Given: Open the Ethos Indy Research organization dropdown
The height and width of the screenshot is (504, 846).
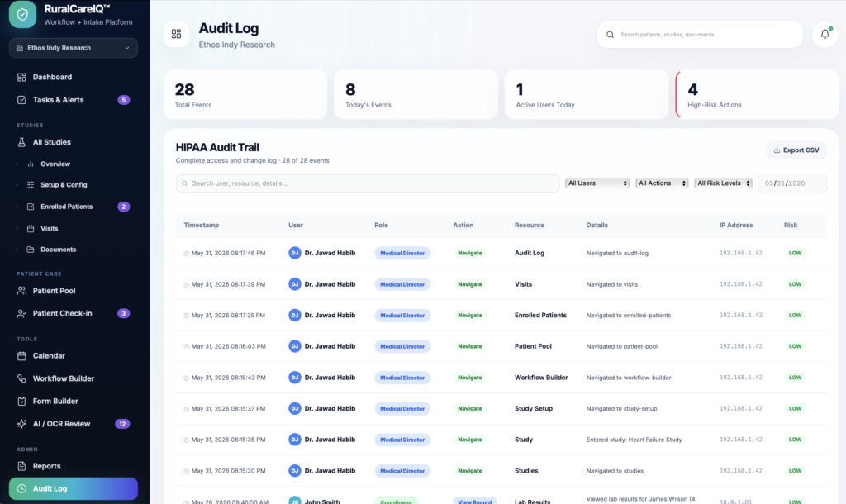Looking at the screenshot, I should click(74, 48).
